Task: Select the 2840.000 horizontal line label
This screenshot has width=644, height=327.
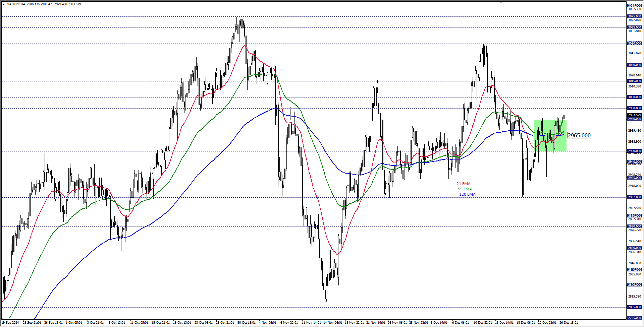Action: click(634, 270)
